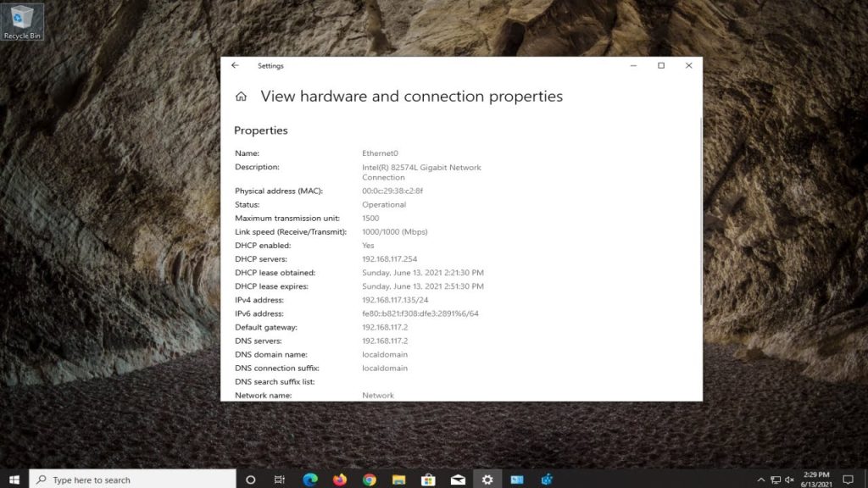Screen dimensions: 868x488
Task: Click the Settings gear in the taskbar
Action: pyautogui.click(x=487, y=480)
